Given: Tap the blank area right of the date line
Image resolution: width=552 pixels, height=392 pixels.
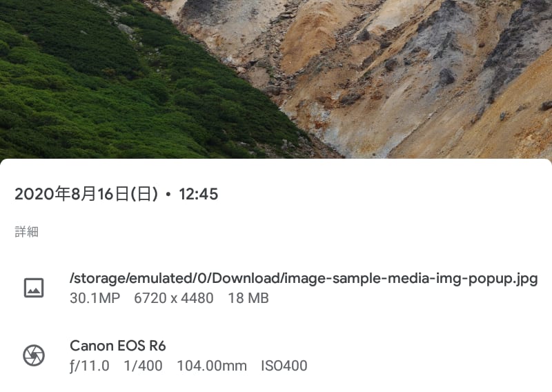Looking at the screenshot, I should [384, 194].
